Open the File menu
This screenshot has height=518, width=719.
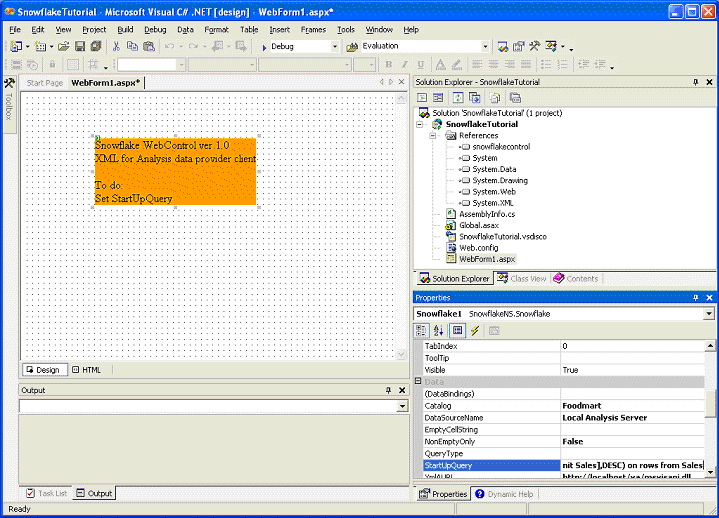15,30
